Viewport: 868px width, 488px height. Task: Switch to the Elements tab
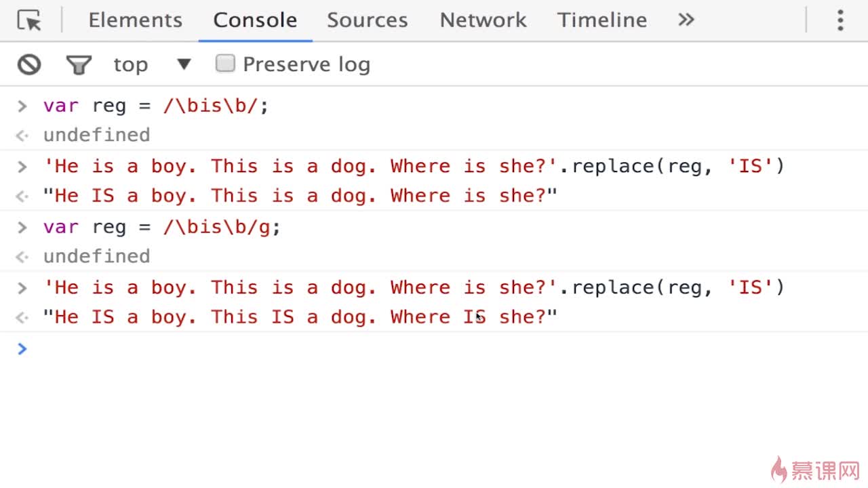coord(136,20)
